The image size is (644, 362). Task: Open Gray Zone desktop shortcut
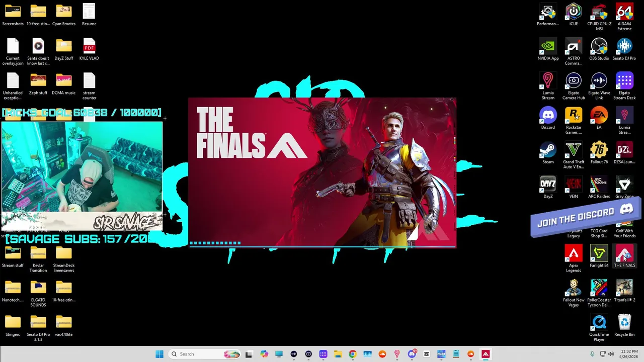(624, 188)
